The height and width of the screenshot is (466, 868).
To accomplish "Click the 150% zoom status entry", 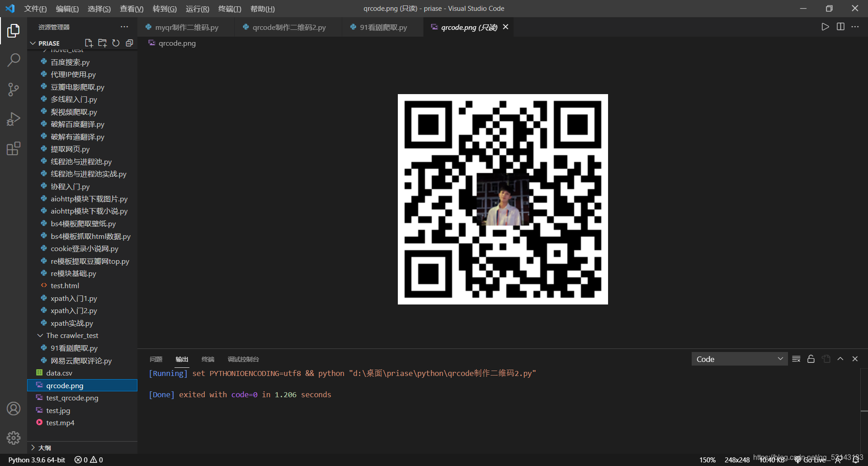I will pyautogui.click(x=708, y=460).
